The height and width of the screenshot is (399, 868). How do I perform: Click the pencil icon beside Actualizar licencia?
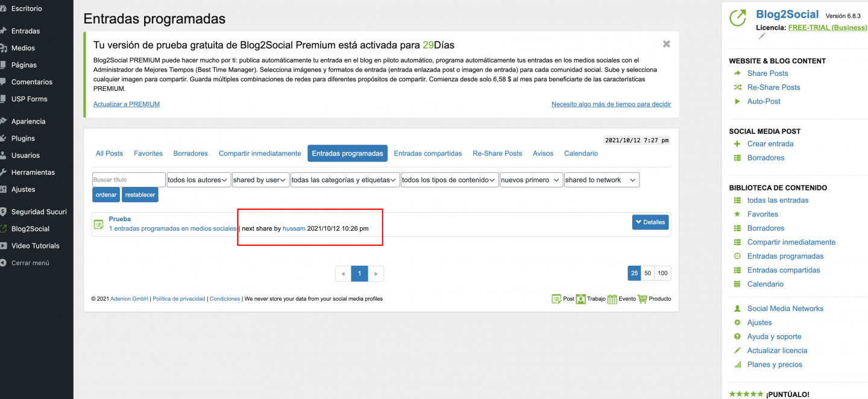tap(737, 350)
